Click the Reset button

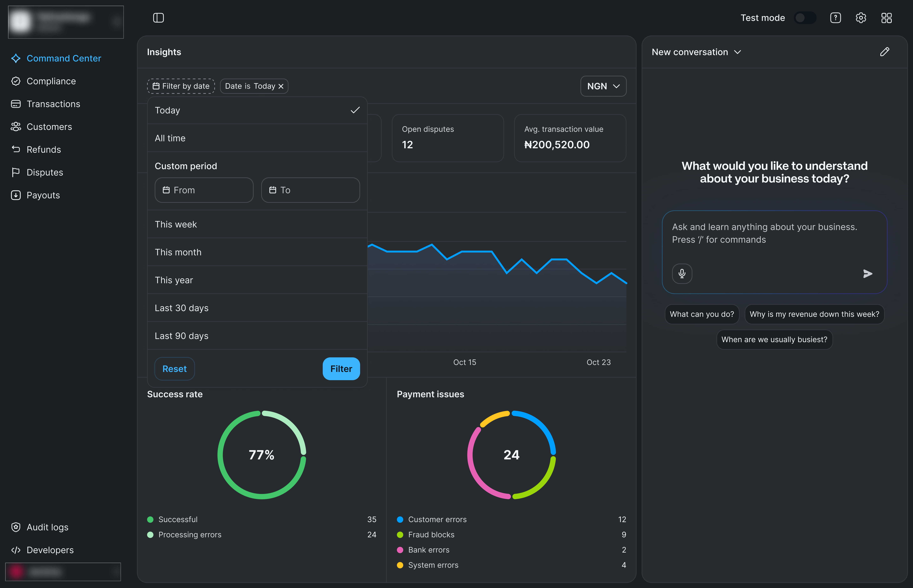(x=175, y=369)
